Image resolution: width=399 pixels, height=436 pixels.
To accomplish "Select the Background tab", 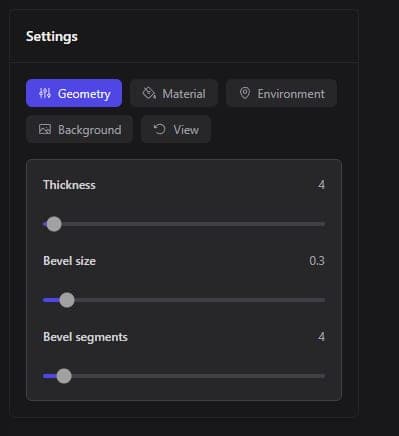I will click(x=79, y=129).
